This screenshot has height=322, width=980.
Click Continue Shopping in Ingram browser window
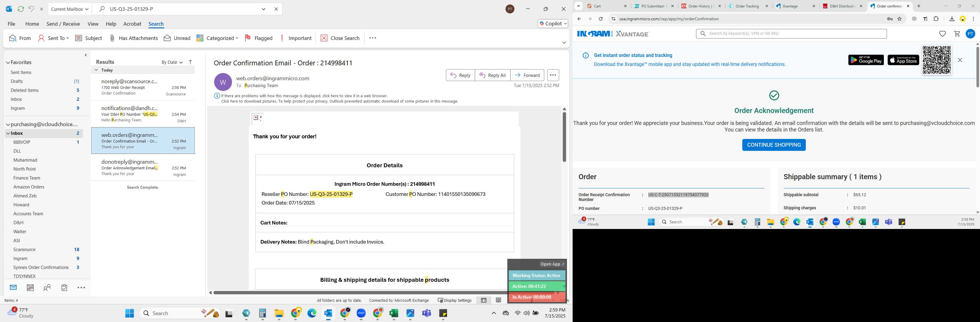(774, 145)
